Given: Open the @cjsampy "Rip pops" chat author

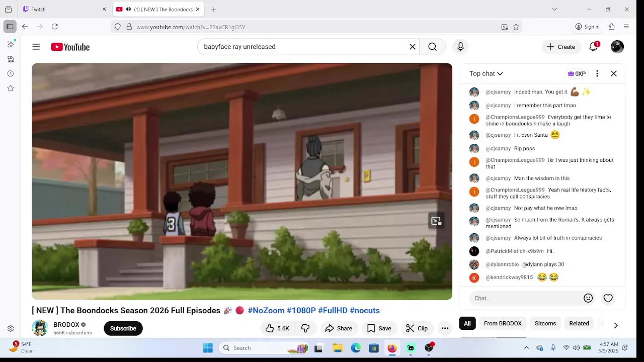Looking at the screenshot, I should coord(498,148).
